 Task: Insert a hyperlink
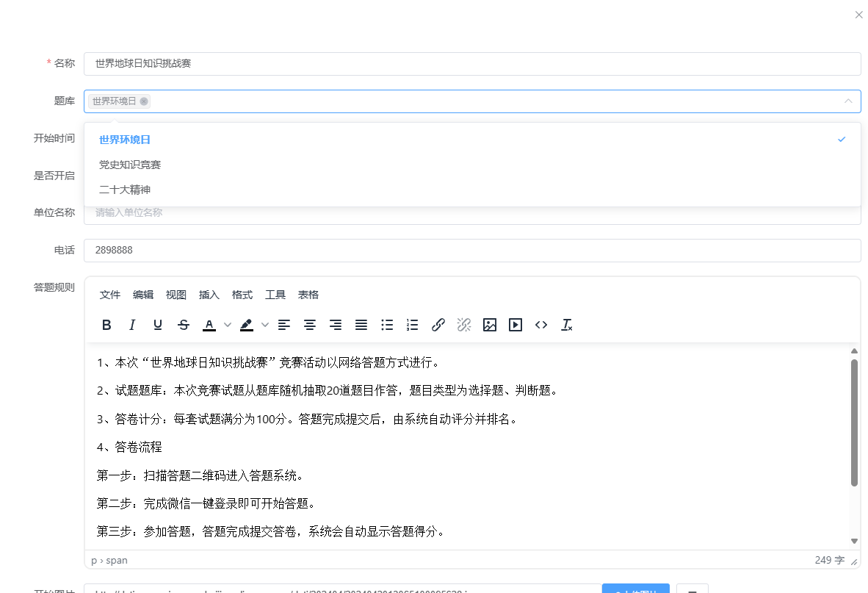[438, 325]
